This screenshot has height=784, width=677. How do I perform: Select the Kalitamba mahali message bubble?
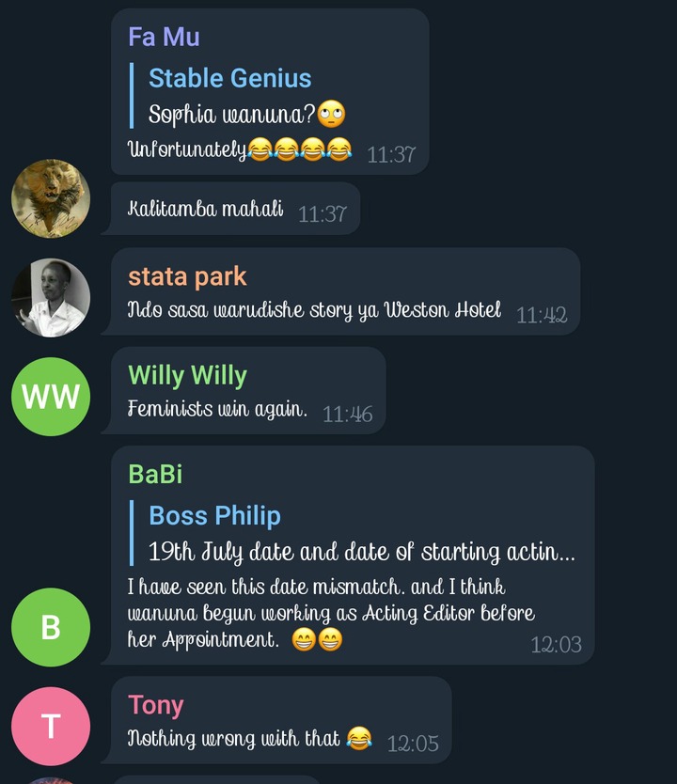point(235,209)
